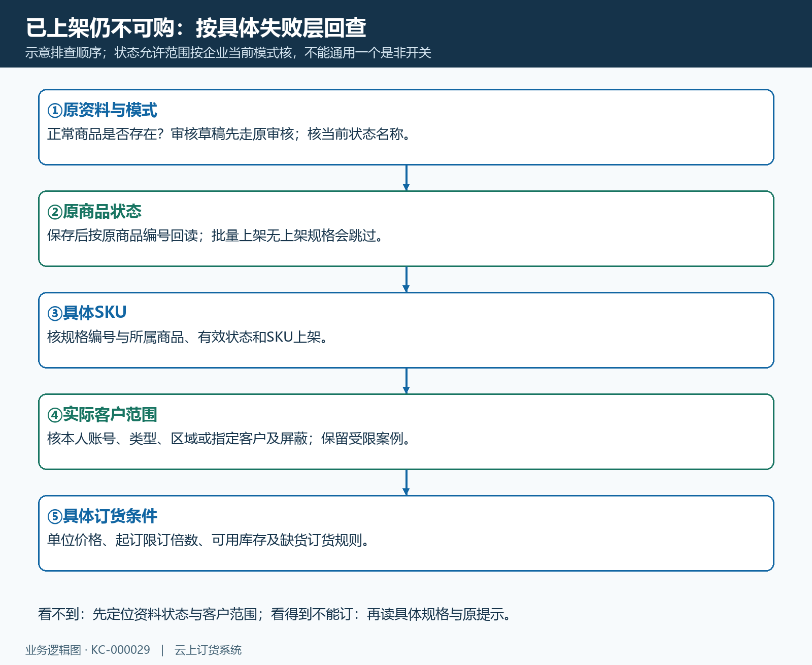
Task: Select the line 单位价格、起订限订倍数
Action: (x=208, y=540)
